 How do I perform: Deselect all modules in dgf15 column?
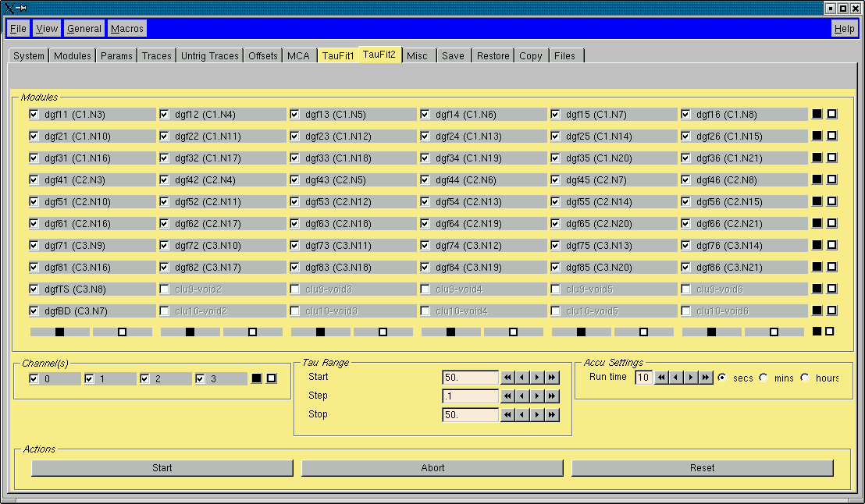(x=644, y=332)
